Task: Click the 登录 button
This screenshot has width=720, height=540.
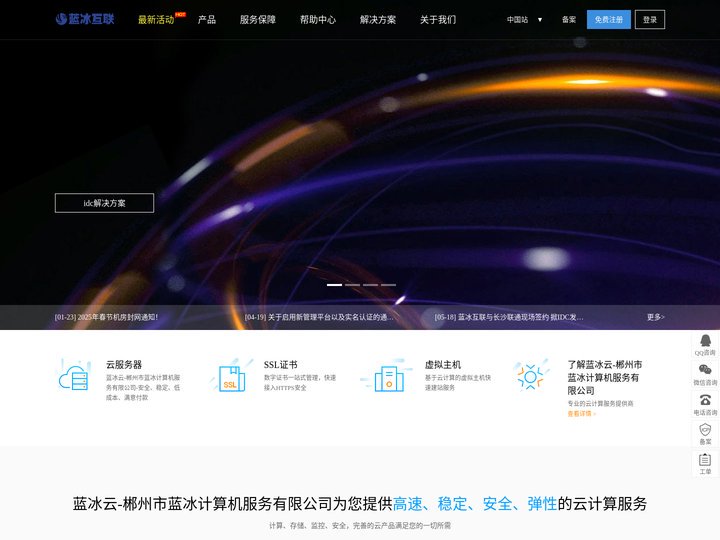Action: [x=650, y=19]
